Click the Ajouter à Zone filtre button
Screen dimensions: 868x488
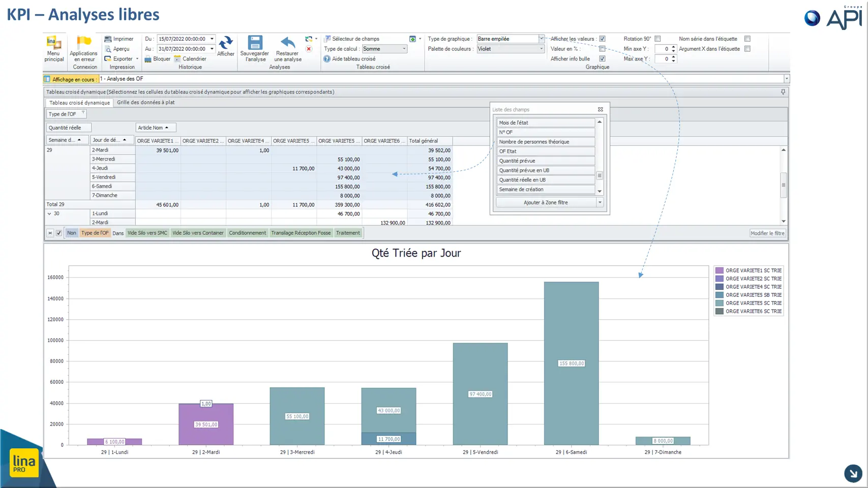(546, 202)
